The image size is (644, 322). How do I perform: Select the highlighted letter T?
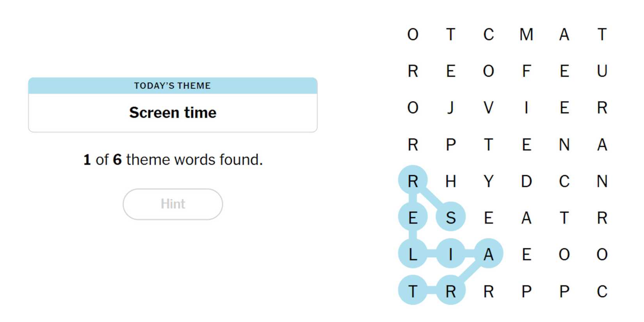413,291
